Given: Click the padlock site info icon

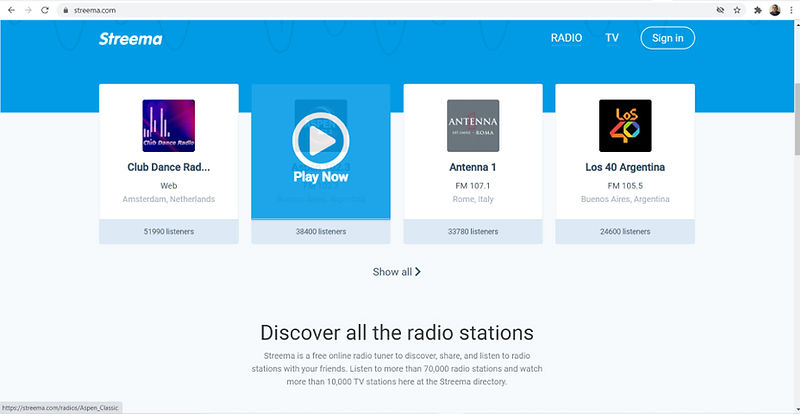Looking at the screenshot, I should point(65,10).
